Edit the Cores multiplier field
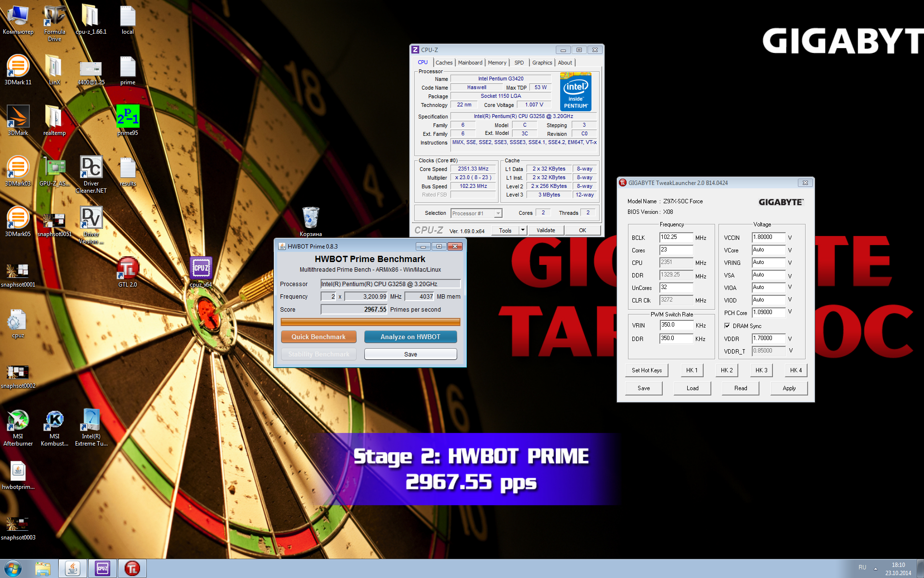 point(676,250)
